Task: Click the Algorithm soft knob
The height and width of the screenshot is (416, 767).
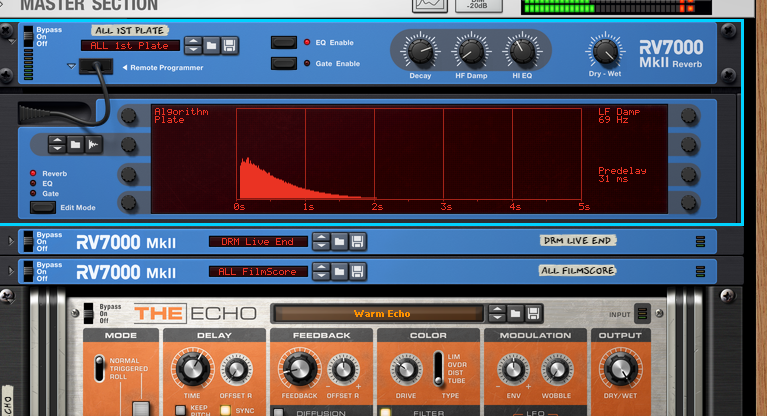Action: [129, 116]
